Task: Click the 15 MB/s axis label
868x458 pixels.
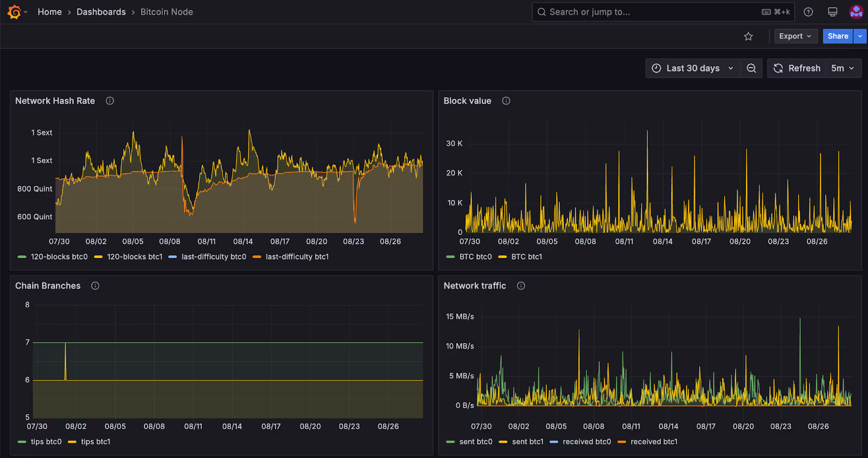Action: [459, 317]
